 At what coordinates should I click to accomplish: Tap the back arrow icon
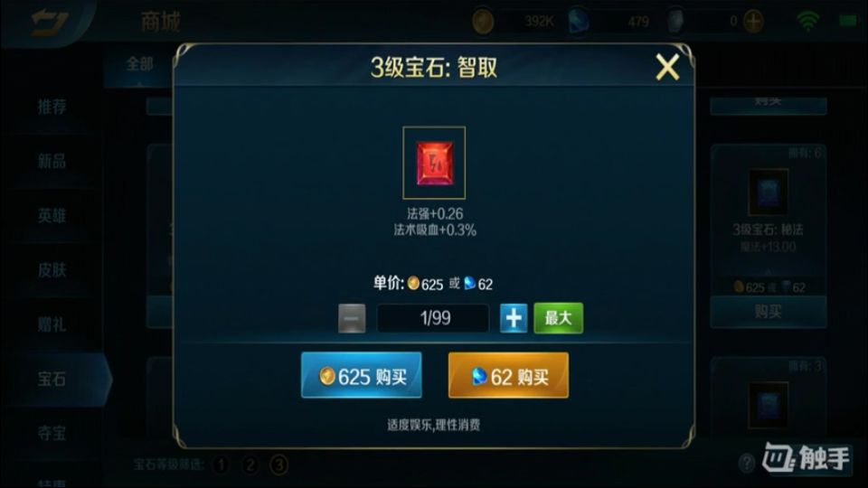(50, 23)
